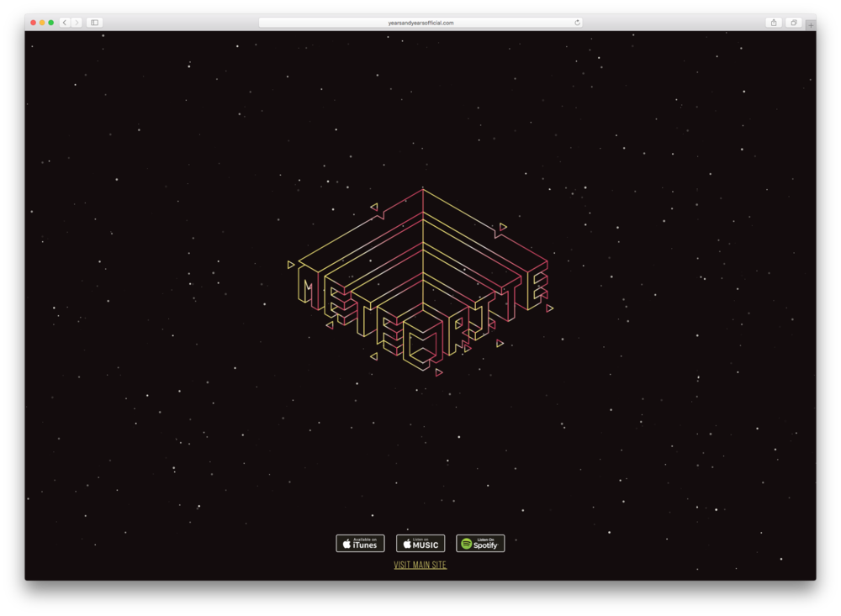
Task: Click the forward navigation arrow
Action: point(78,23)
